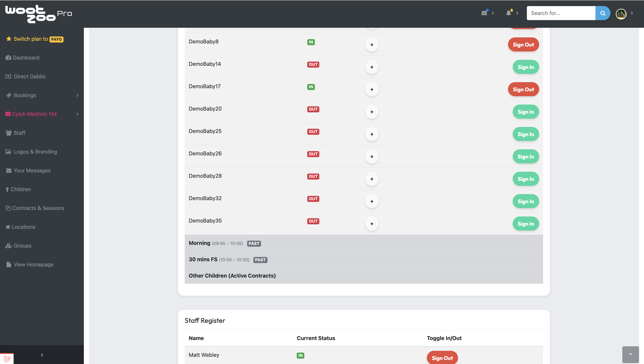The height and width of the screenshot is (364, 644).
Task: Sign in DemoBaby14
Action: click(x=525, y=67)
